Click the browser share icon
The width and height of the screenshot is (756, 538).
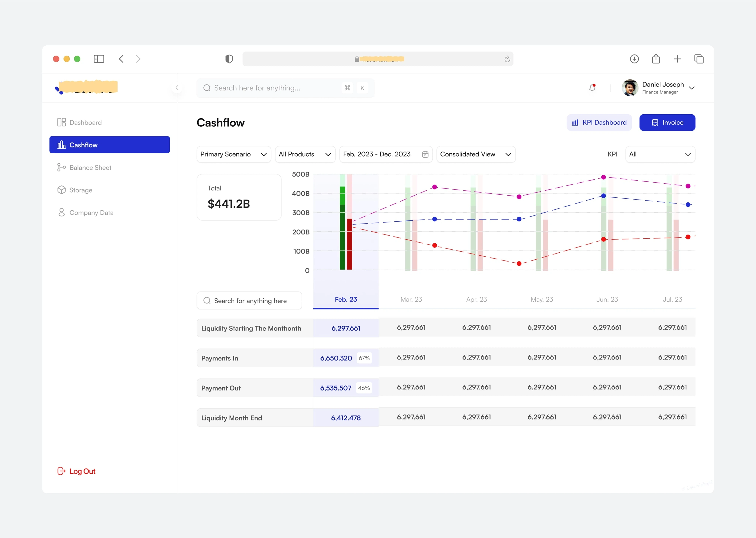[x=656, y=59]
